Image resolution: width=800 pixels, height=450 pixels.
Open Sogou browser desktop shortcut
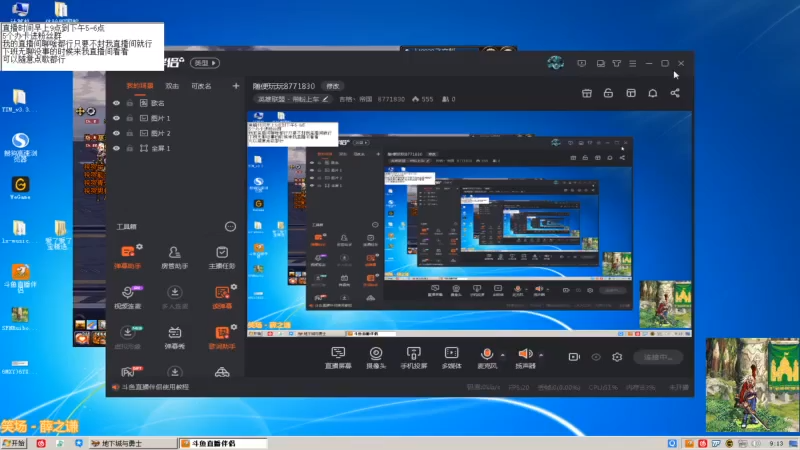point(20,146)
